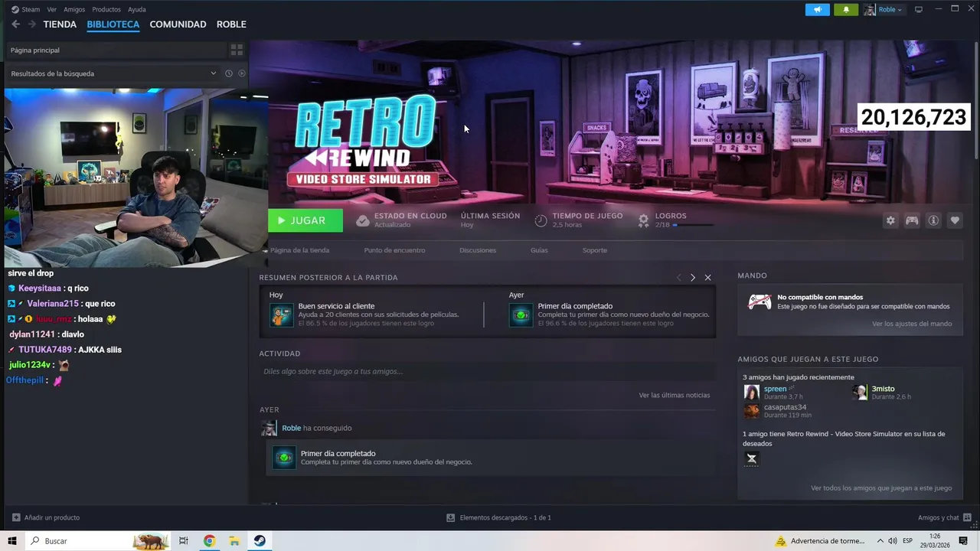Click the controller not compatible icon
This screenshot has width=980, height=551.
759,302
